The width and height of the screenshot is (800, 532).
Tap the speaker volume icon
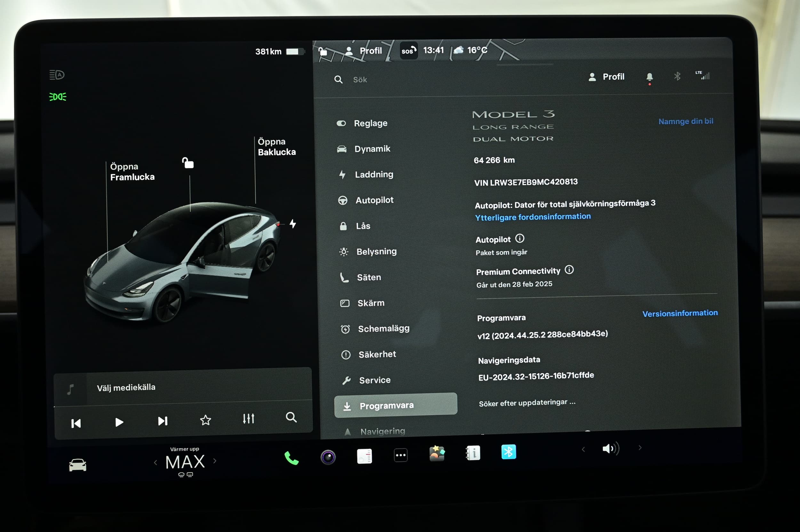[x=611, y=449]
